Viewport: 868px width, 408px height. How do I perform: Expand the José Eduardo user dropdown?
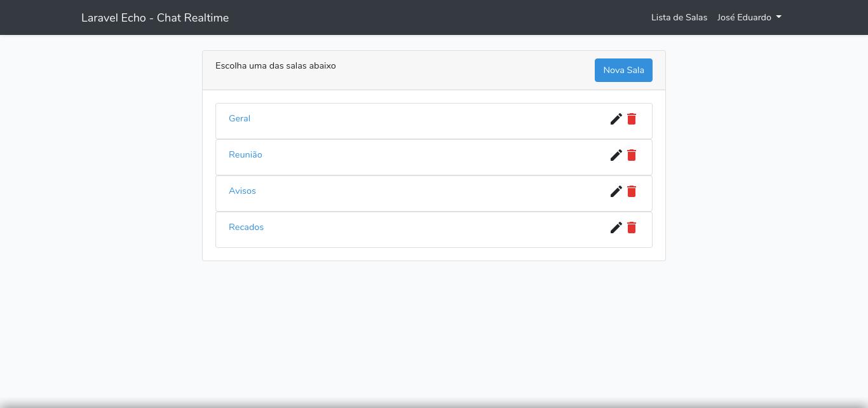(x=749, y=17)
